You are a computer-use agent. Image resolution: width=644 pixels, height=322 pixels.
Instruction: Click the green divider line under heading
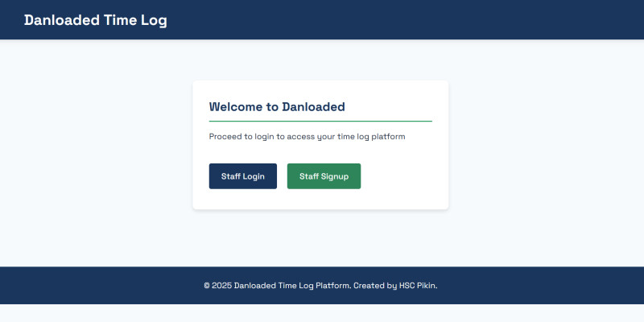pos(320,121)
